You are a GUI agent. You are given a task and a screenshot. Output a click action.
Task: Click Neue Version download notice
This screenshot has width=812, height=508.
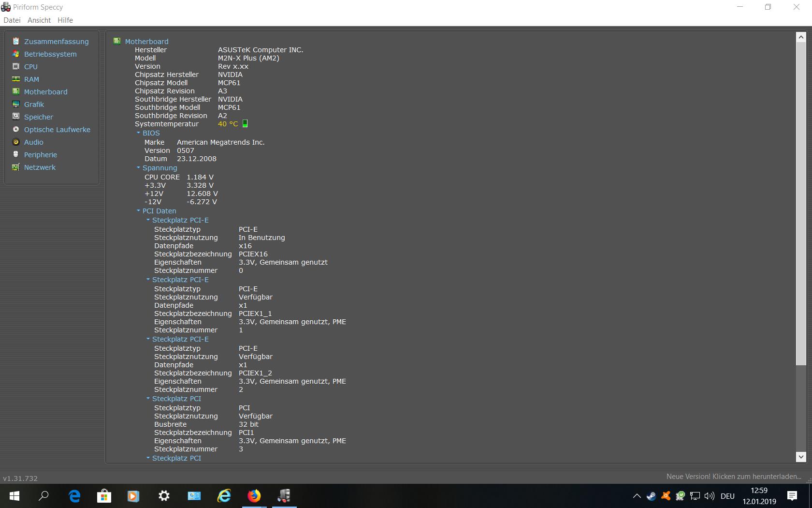[x=734, y=477]
